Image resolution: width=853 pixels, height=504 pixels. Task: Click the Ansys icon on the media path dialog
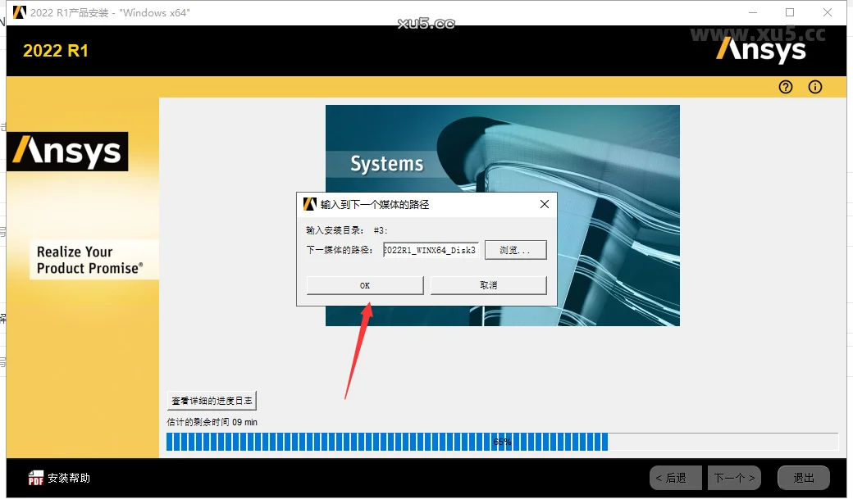tap(310, 203)
